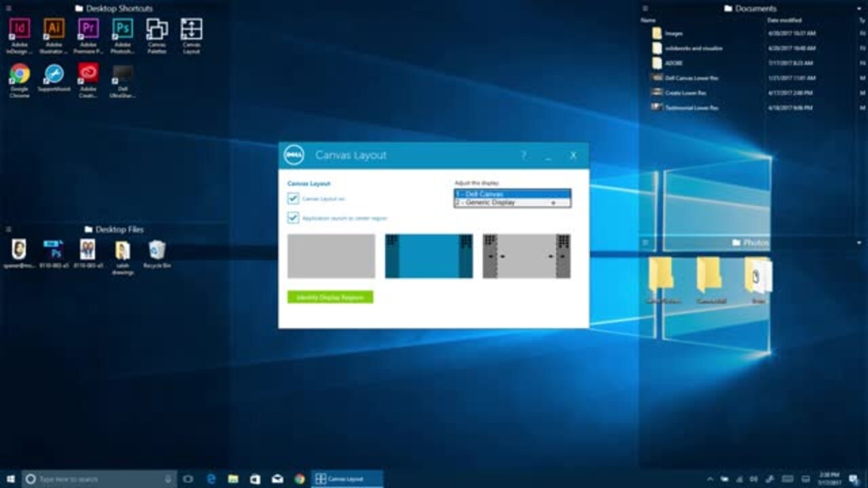This screenshot has width=868, height=488.
Task: Open the Photos fence menu icon
Action: (645, 243)
